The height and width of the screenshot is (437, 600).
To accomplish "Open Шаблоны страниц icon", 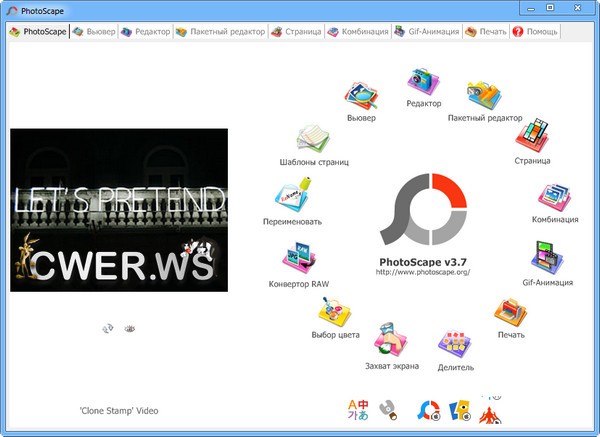I will point(314,142).
